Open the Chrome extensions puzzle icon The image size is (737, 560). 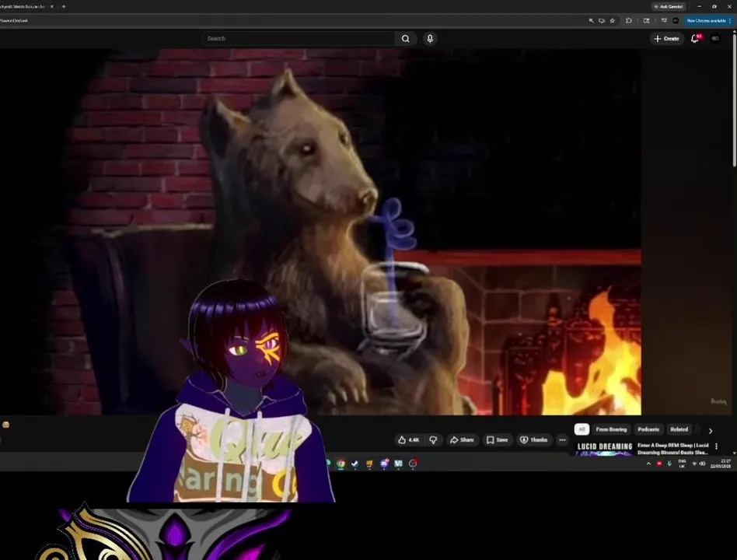(x=628, y=21)
